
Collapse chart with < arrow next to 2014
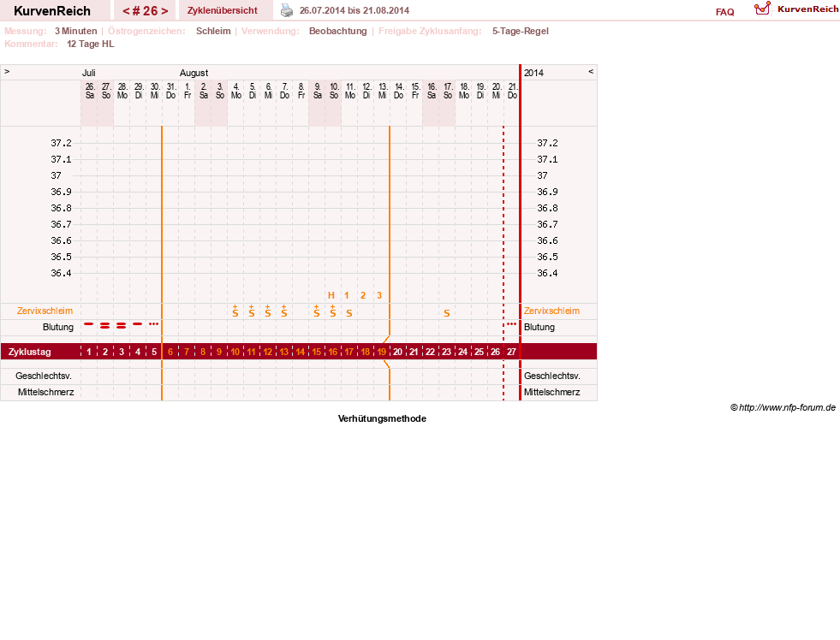(x=591, y=72)
